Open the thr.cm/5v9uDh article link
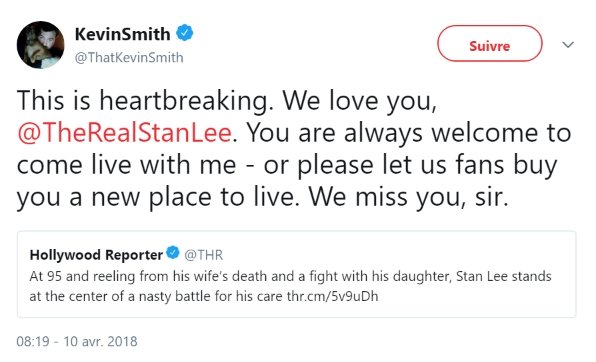The width and height of the screenshot is (596, 362). (332, 296)
